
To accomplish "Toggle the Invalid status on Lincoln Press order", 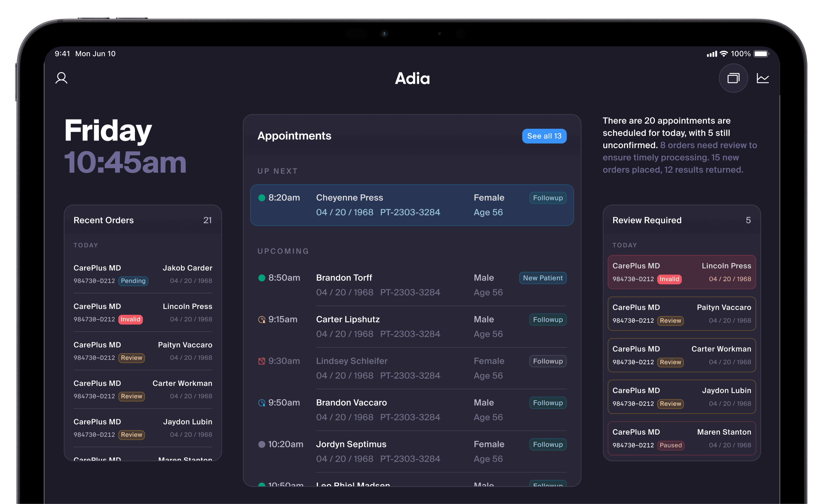I will click(130, 319).
